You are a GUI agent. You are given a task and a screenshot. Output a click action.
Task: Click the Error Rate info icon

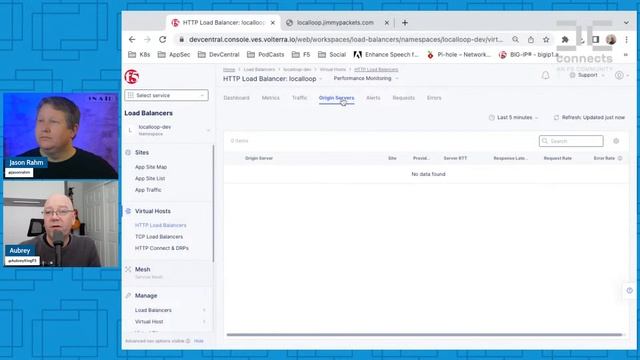(620, 158)
